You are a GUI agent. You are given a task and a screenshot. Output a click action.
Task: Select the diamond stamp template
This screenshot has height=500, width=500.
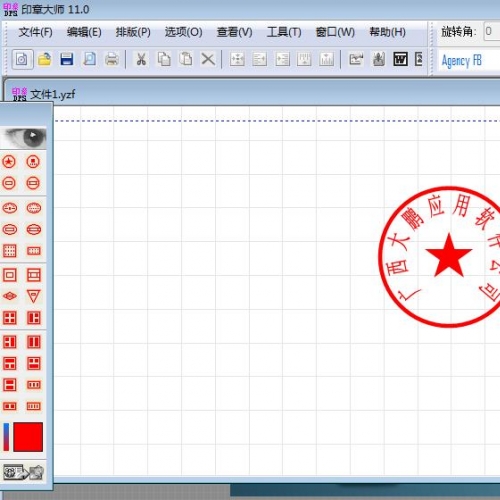point(10,296)
